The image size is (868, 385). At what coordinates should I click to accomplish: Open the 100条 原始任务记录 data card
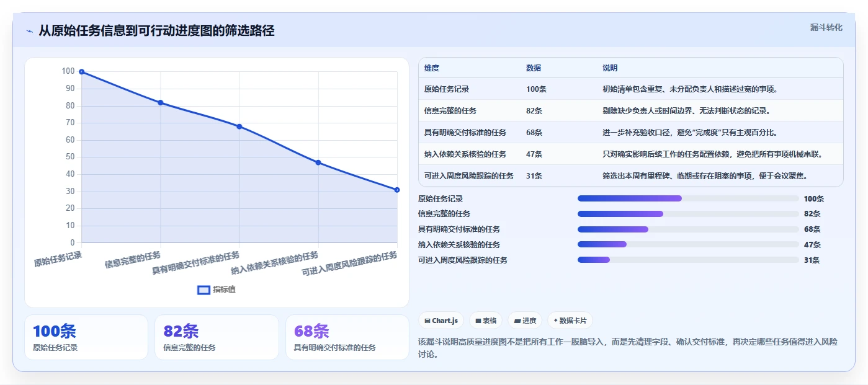(x=86, y=337)
